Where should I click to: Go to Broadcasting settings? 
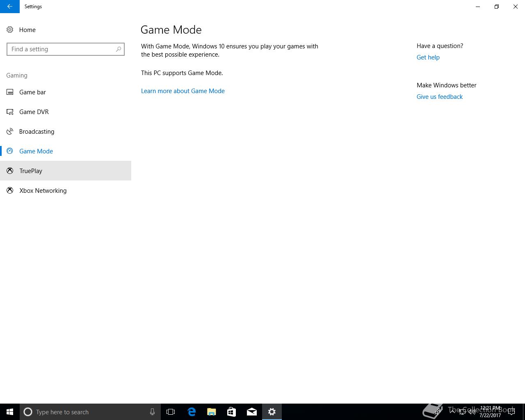pyautogui.click(x=66, y=131)
